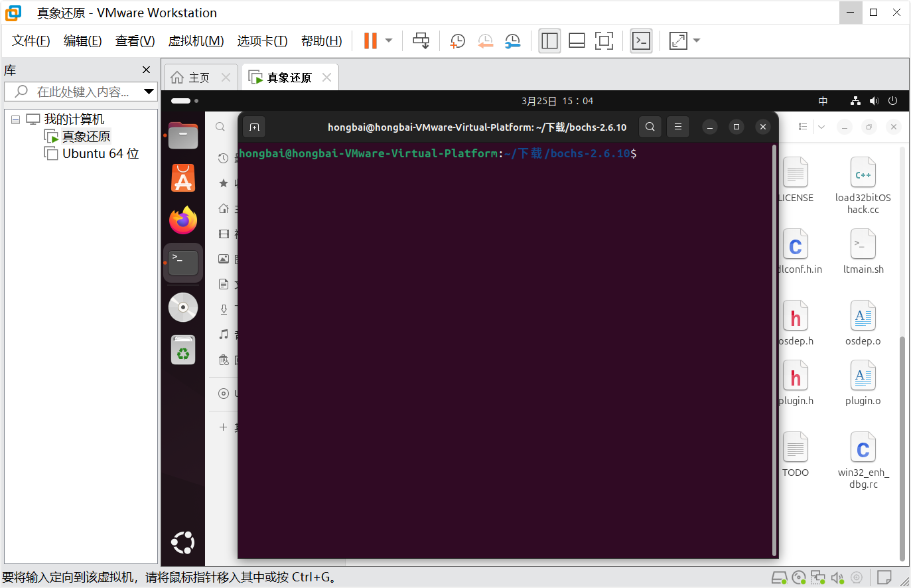Image resolution: width=911 pixels, height=588 pixels.
Task: Click the message log note icon
Action: click(x=884, y=577)
